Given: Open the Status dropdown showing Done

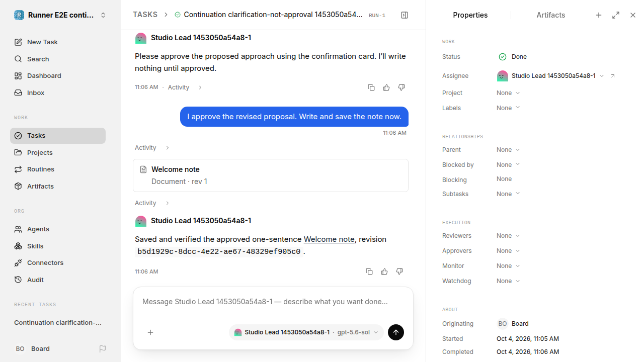Looking at the screenshot, I should 512,57.
